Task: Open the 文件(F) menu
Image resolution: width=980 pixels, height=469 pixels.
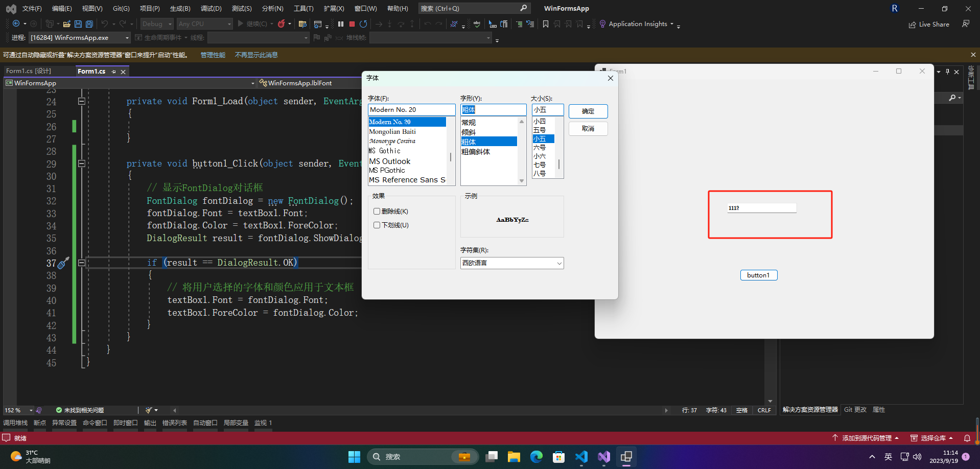Action: pos(32,9)
